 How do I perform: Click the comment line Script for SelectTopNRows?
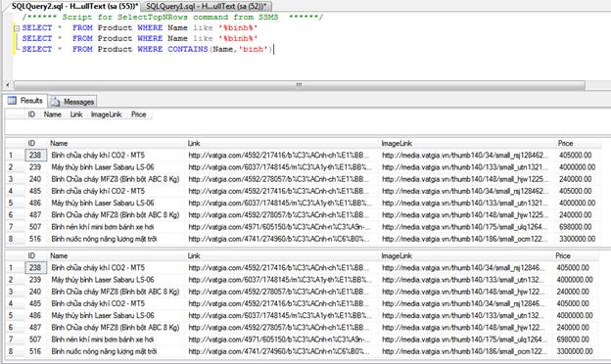172,18
